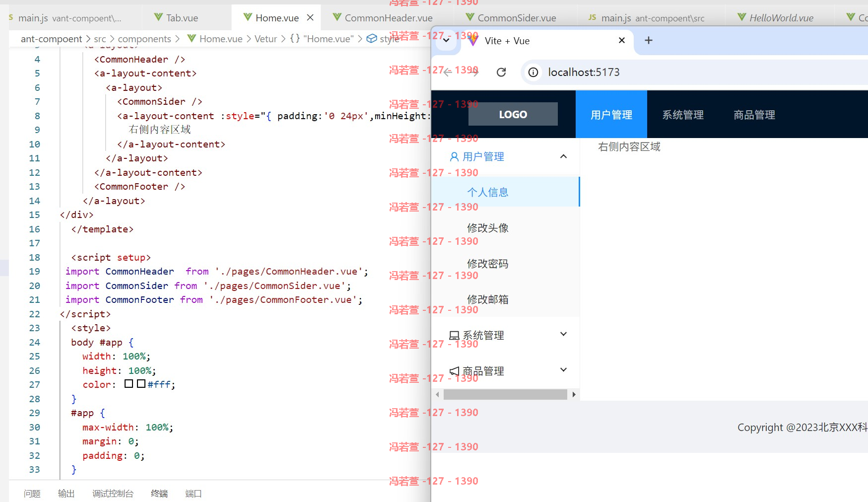Open the first #fff color swatch
Viewport: 868px width, 502px height.
point(129,384)
